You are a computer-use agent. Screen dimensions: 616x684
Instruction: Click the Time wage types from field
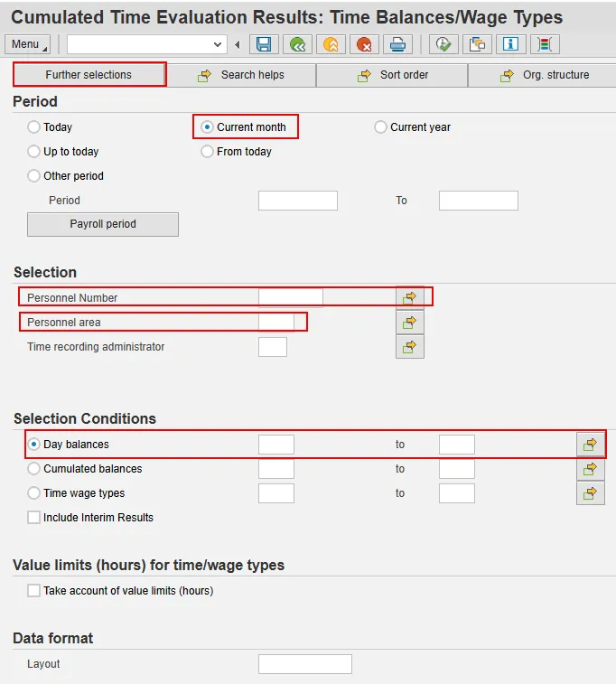pyautogui.click(x=276, y=493)
